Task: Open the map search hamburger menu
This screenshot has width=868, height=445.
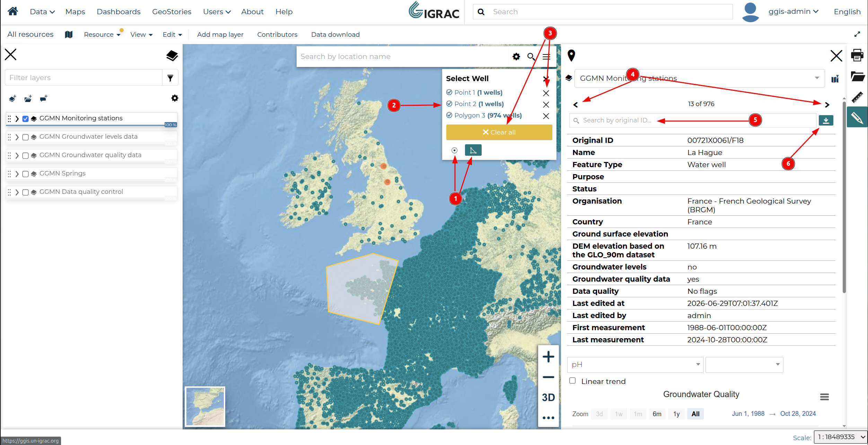Action: pos(546,57)
